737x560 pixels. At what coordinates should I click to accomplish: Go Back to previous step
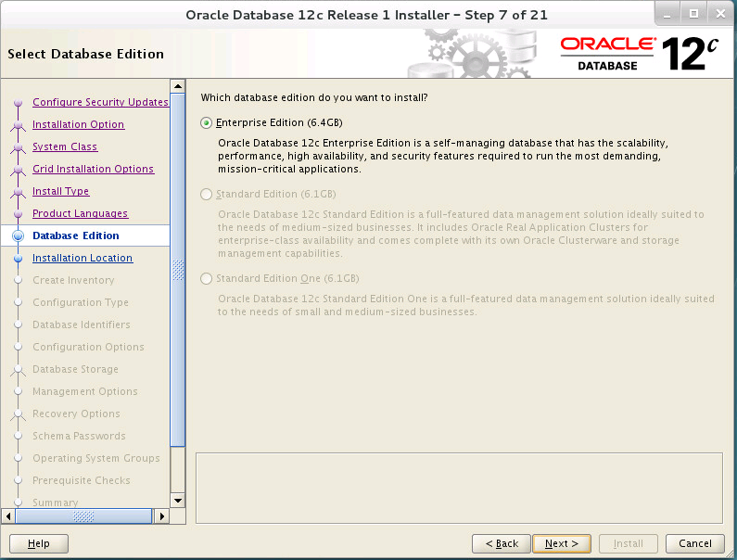pos(502,543)
